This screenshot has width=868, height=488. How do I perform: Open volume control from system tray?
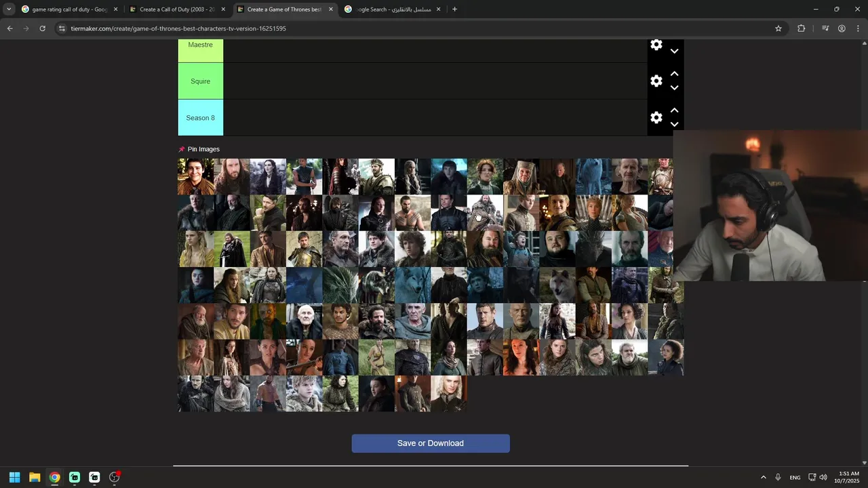(x=823, y=477)
